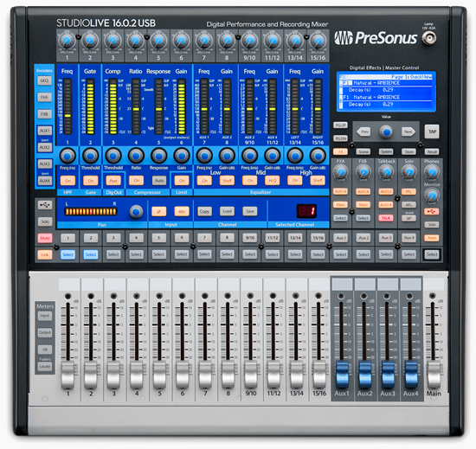Toggle the phase invert (ø) Input button
Image resolution: width=476 pixels, height=449 pixels.
click(x=158, y=211)
